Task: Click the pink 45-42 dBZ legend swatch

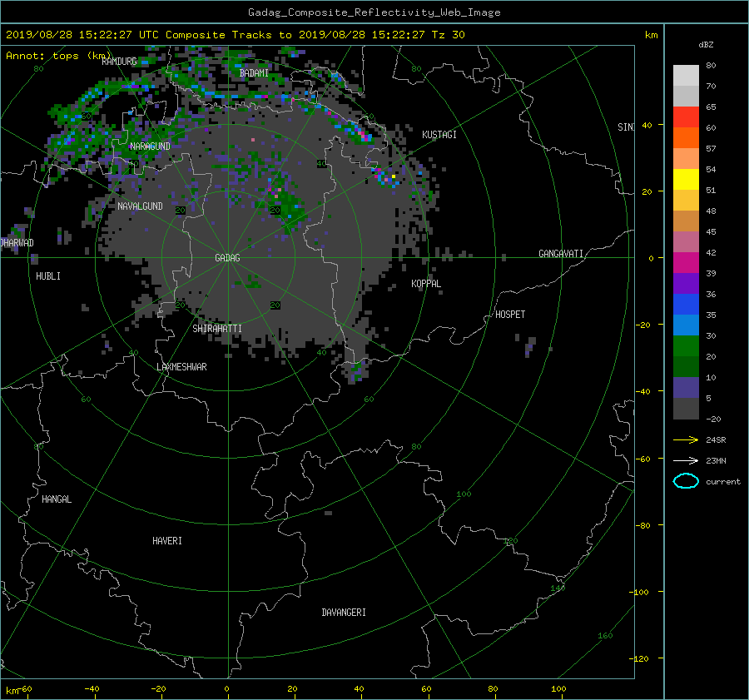Action: coord(686,242)
